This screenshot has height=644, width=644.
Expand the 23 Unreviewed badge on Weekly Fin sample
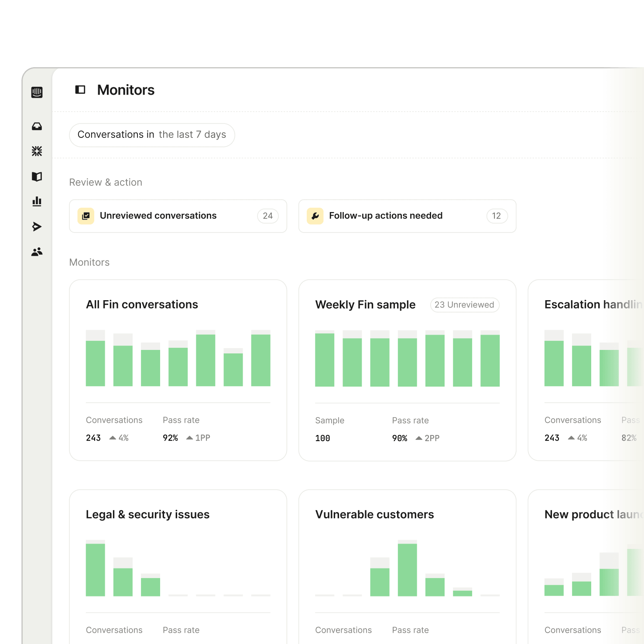point(464,305)
